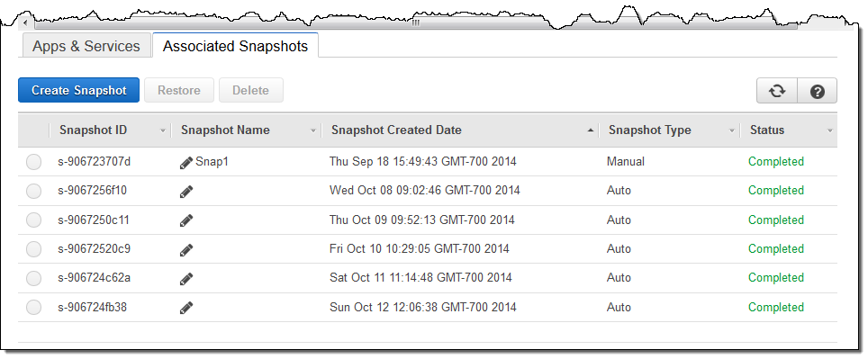The height and width of the screenshot is (359, 868).
Task: Switch to Apps & Services tab
Action: coord(86,46)
